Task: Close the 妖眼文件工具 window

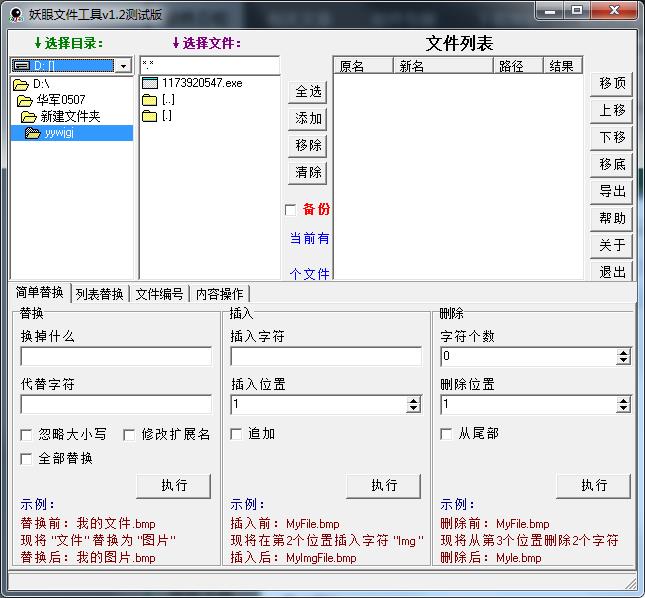Action: (x=615, y=11)
